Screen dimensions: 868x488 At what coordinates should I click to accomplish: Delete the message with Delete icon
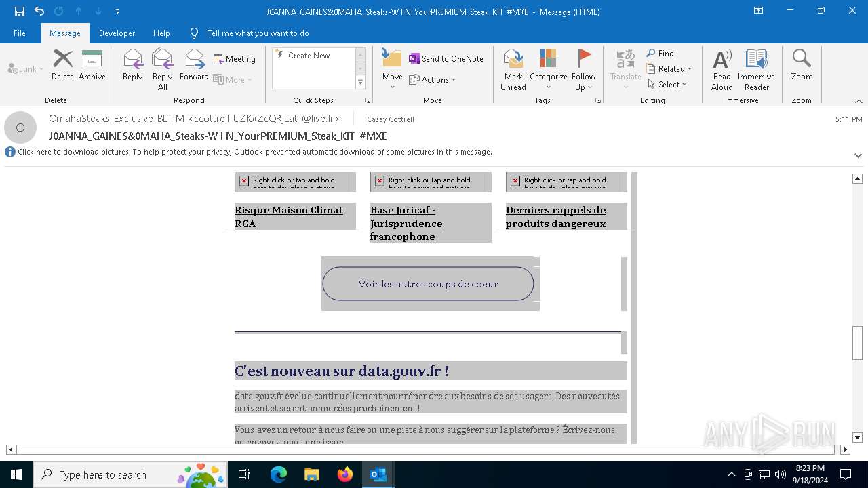pos(62,65)
